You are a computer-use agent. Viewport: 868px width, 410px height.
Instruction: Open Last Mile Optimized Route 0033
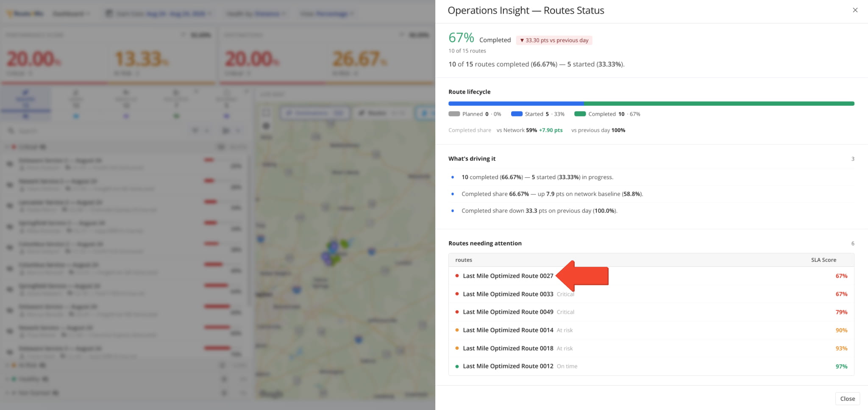tap(508, 294)
